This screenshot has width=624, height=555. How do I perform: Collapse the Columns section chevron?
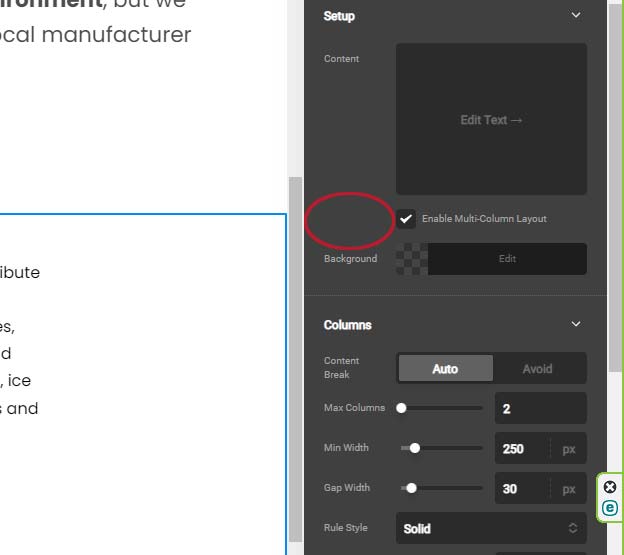[575, 325]
